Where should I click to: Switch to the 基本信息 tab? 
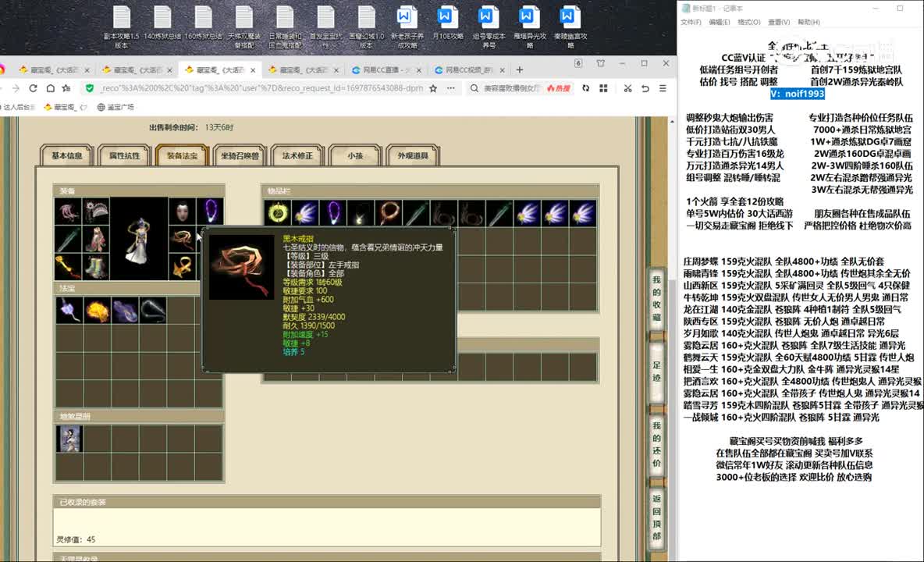click(x=66, y=155)
